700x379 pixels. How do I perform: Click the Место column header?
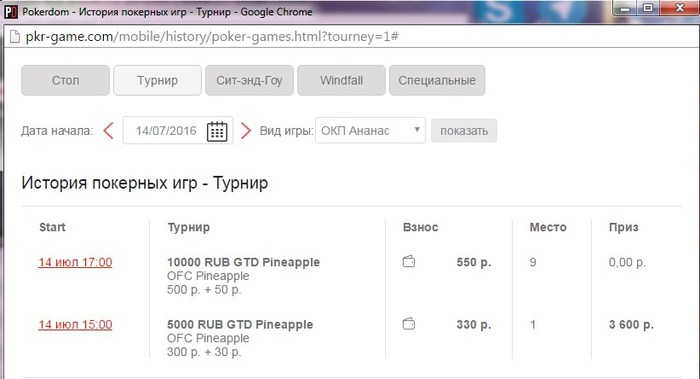[x=548, y=227]
